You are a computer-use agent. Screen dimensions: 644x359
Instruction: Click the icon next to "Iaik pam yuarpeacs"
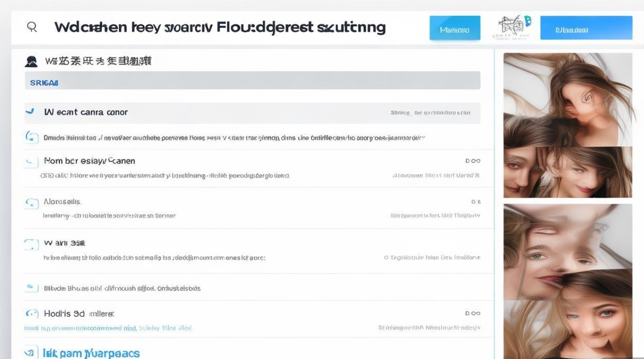[x=32, y=353]
